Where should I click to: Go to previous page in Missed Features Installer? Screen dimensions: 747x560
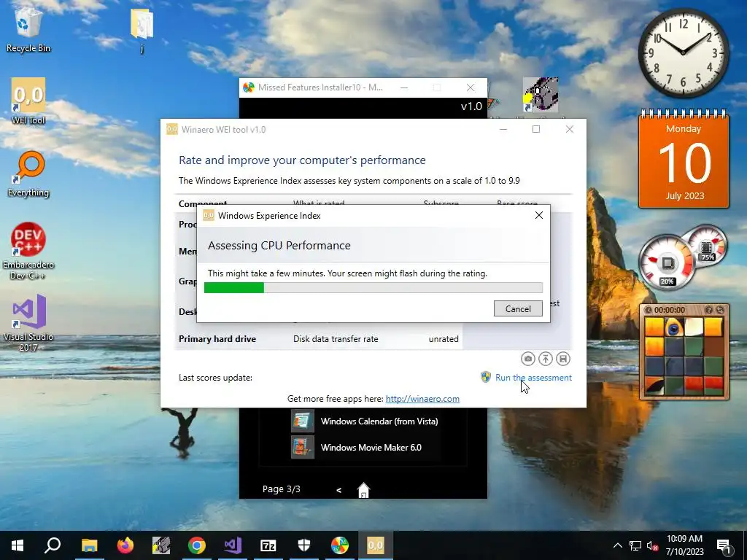[338, 489]
